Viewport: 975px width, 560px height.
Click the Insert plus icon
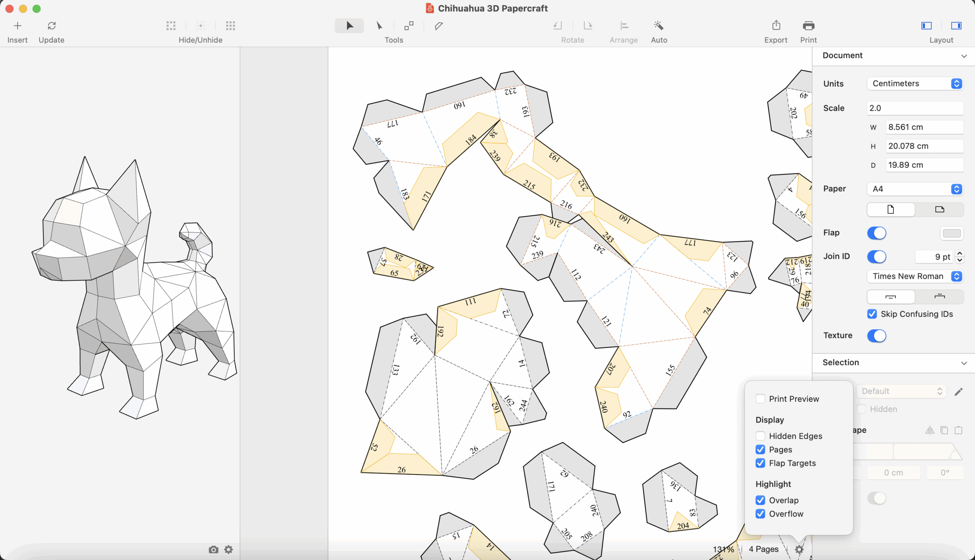pyautogui.click(x=17, y=26)
